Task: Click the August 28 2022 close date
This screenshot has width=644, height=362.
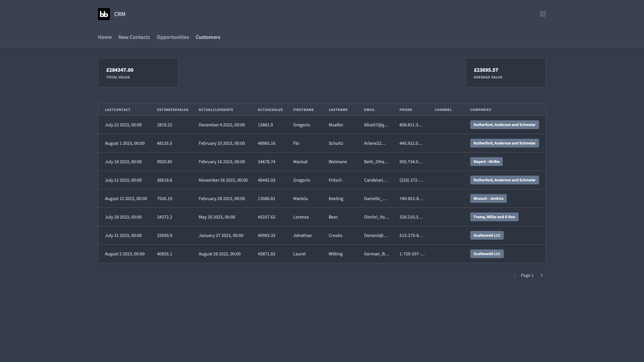Action: click(x=219, y=254)
